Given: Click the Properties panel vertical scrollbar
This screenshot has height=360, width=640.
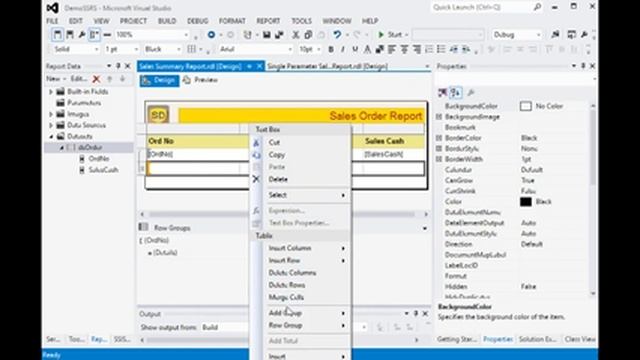Looking at the screenshot, I should [593, 147].
